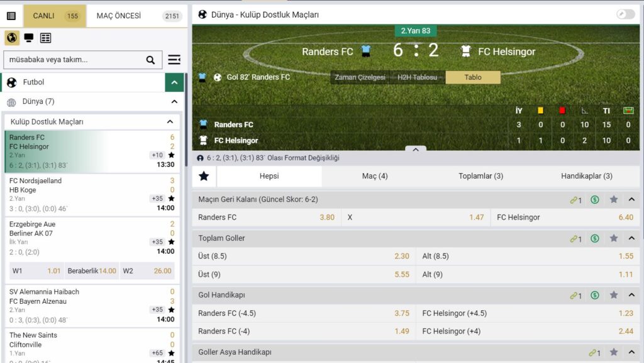
Task: Star the Toplam Goller market
Action: point(614,238)
